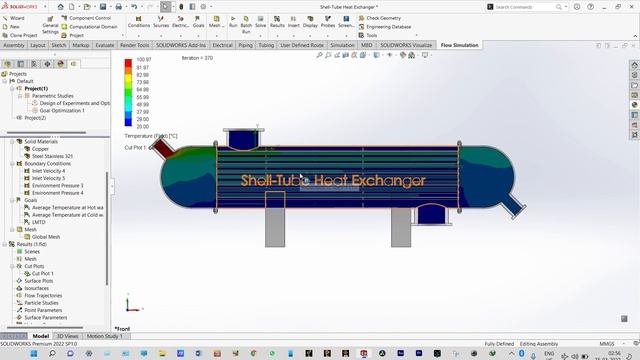Open the dropdown arrow under Results
The image size is (640, 360).
point(277,36)
